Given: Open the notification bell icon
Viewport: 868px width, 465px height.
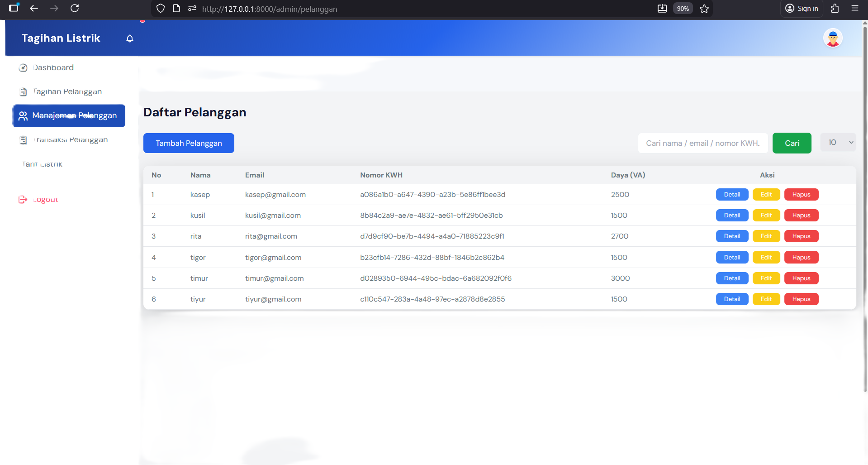Looking at the screenshot, I should 130,38.
